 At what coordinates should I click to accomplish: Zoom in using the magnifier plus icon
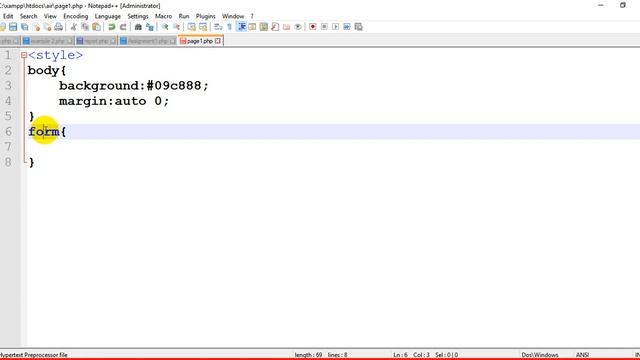(x=165, y=27)
